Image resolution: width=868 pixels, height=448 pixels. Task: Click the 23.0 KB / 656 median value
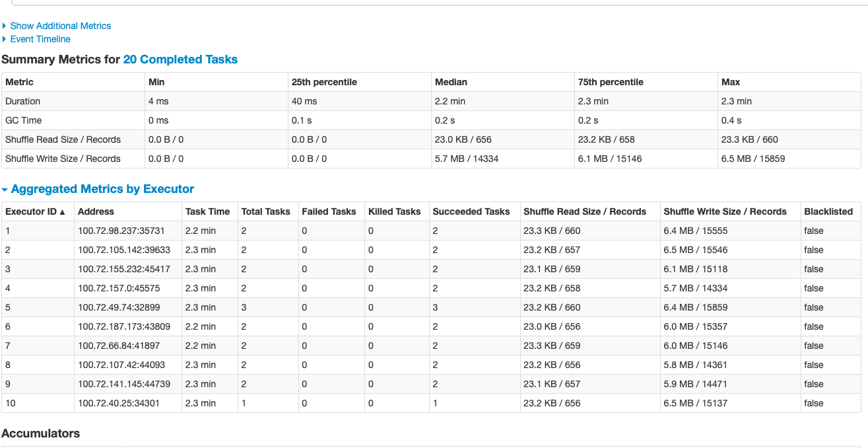click(x=463, y=139)
